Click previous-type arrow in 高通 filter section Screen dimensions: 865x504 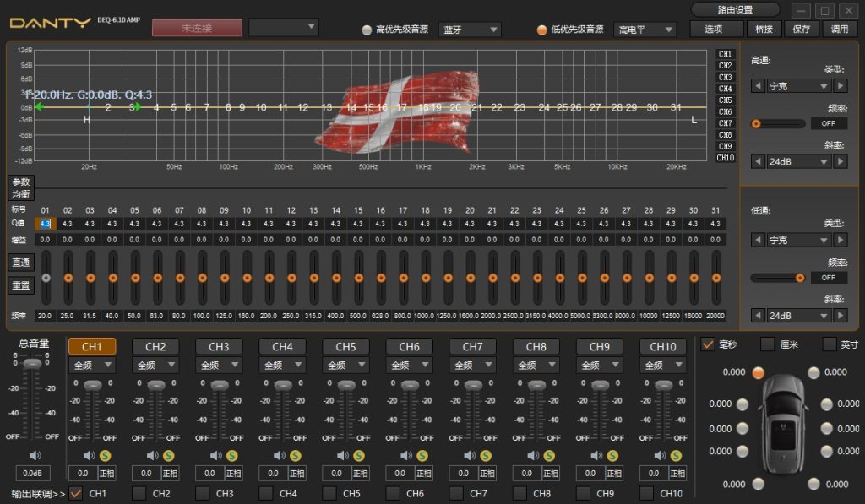[x=758, y=86]
